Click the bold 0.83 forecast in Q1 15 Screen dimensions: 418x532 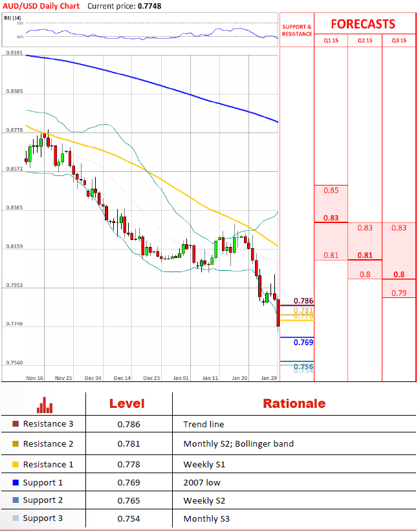(331, 218)
